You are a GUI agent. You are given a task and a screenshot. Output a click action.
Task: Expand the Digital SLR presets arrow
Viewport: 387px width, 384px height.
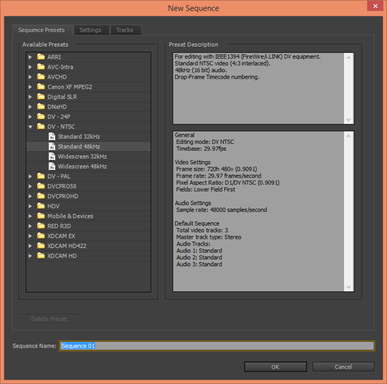[x=30, y=97]
